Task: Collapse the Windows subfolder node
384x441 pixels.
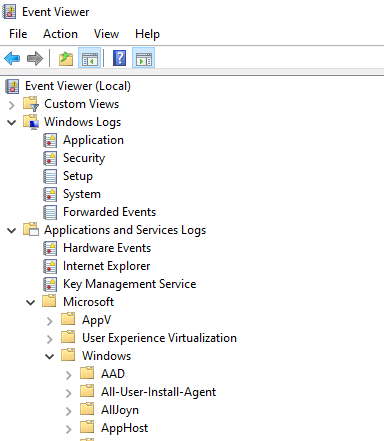Action: coord(50,357)
